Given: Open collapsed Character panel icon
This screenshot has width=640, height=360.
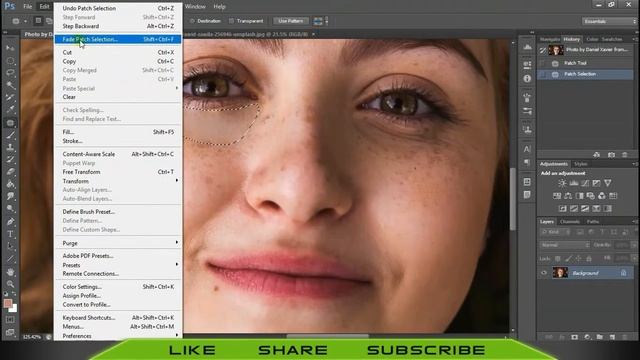Looking at the screenshot, I should click(527, 149).
